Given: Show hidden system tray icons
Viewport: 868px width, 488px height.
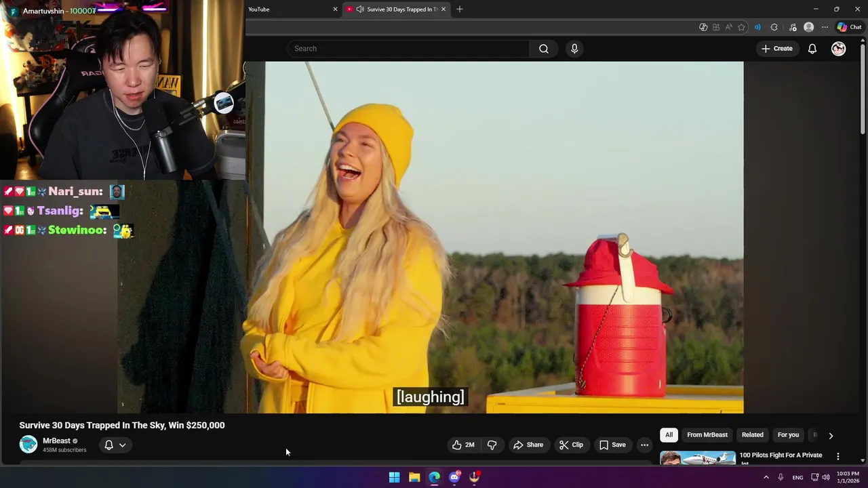Looking at the screenshot, I should (766, 477).
